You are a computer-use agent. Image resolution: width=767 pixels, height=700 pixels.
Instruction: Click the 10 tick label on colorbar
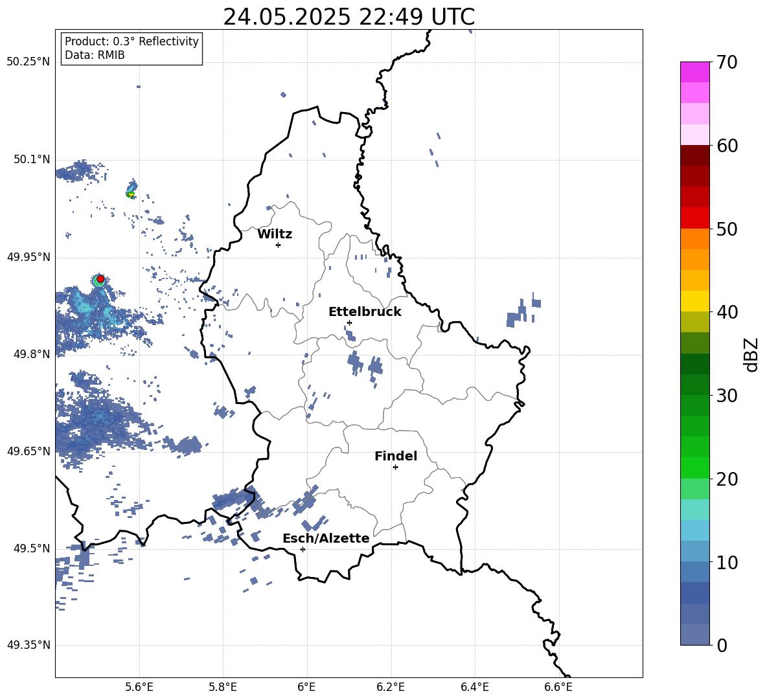point(727,563)
